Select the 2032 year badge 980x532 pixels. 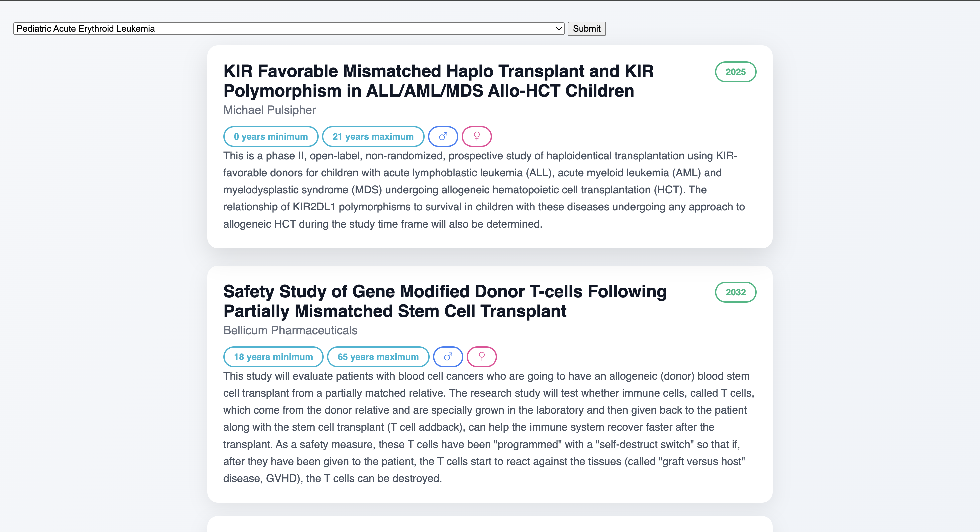(x=735, y=292)
